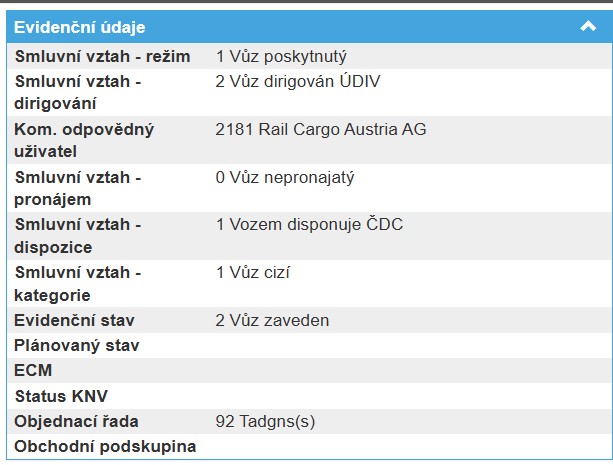Click value 0 Vůz nepronajatý

pyautogui.click(x=285, y=177)
